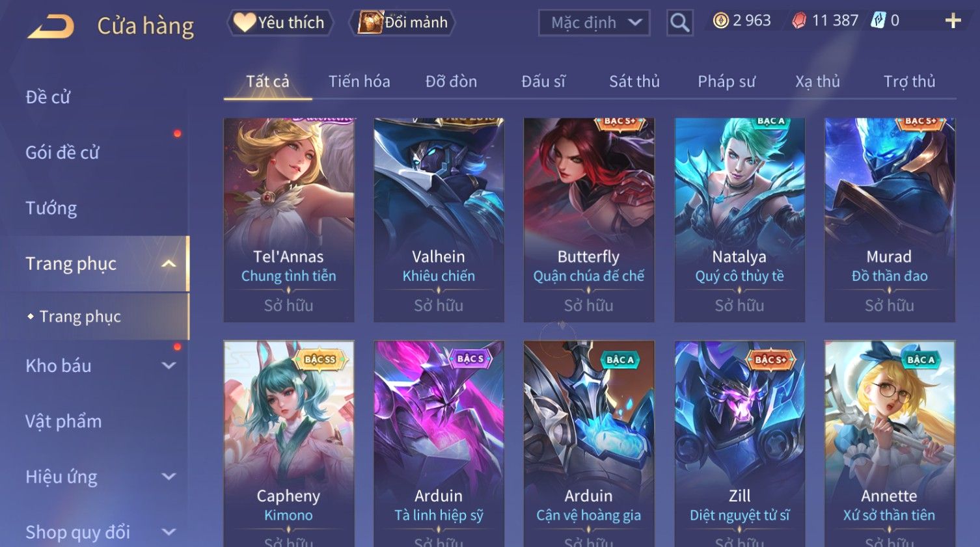Viewport: 980px width, 547px height.
Task: Click the red ruby currency icon
Action: tap(799, 21)
